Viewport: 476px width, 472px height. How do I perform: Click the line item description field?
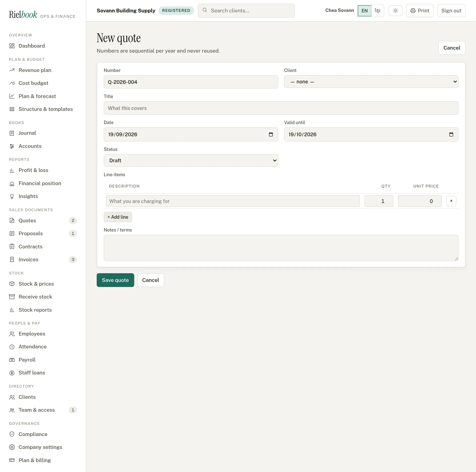point(233,201)
